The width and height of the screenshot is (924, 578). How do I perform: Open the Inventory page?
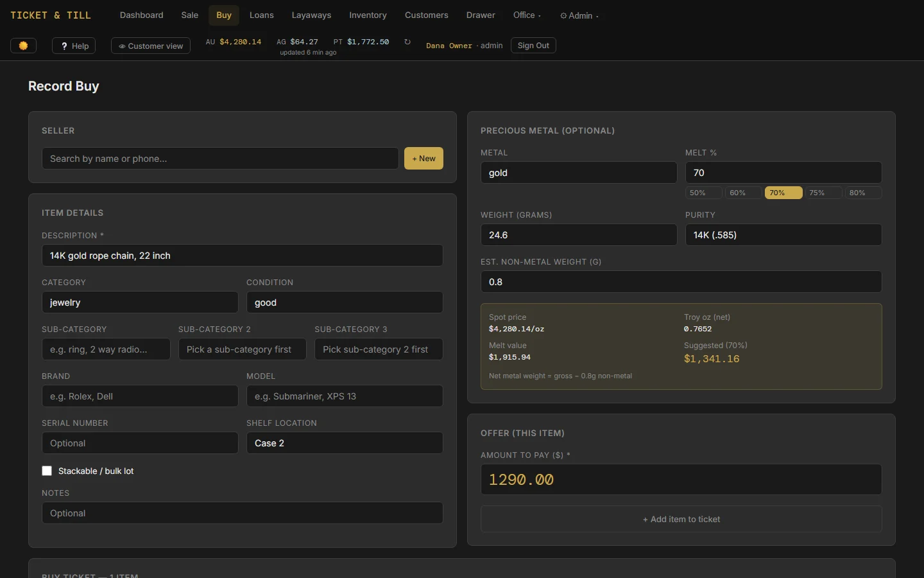pyautogui.click(x=368, y=15)
